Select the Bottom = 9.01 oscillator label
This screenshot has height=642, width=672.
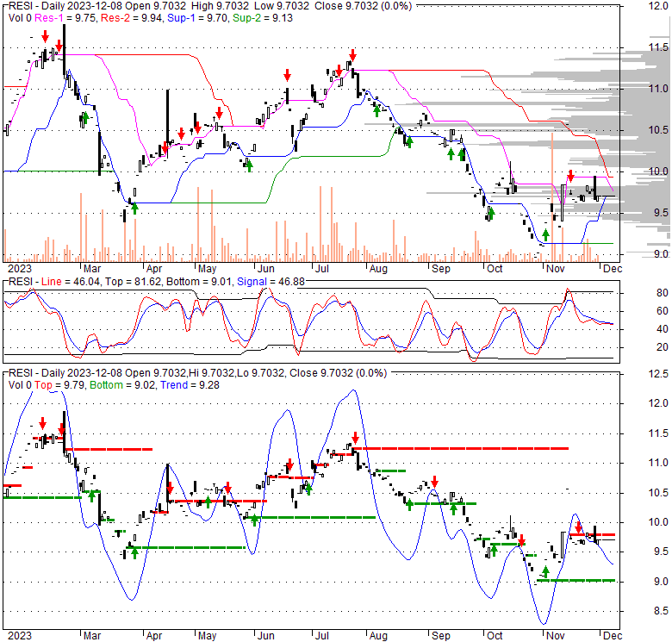199,282
